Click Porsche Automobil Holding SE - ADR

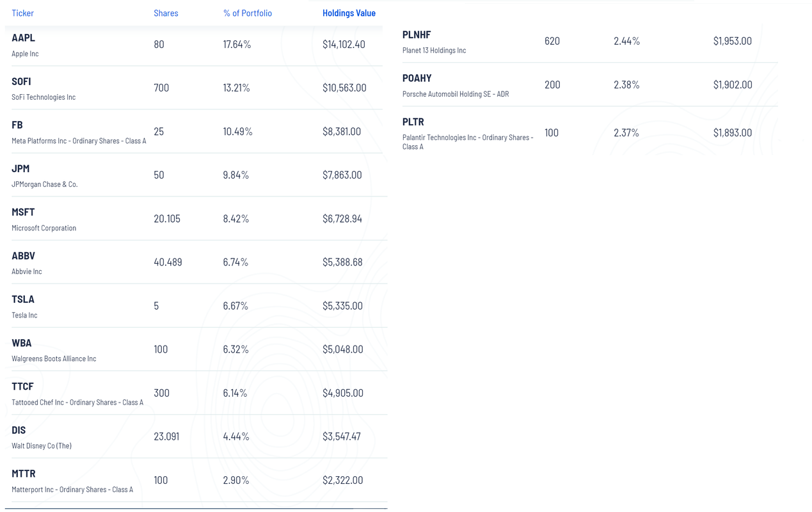pyautogui.click(x=456, y=94)
